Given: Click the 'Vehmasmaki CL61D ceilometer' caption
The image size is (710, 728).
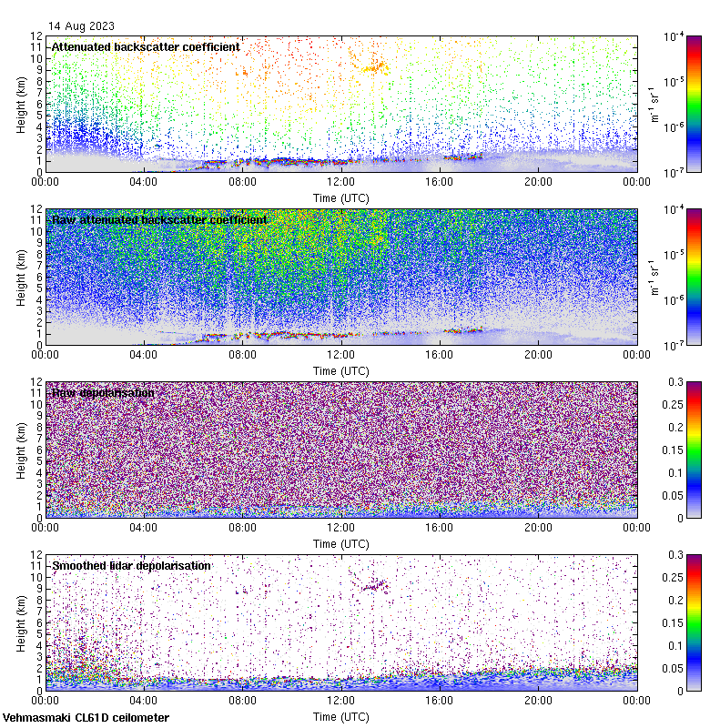Looking at the screenshot, I should (x=86, y=718).
